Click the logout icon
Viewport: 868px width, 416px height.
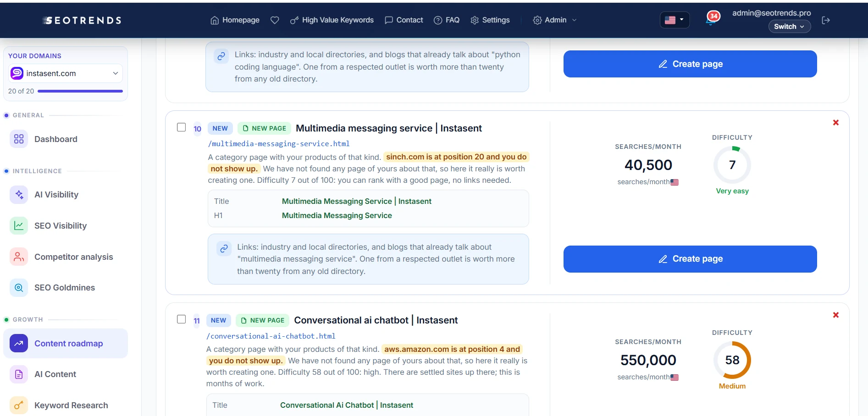[x=826, y=20]
